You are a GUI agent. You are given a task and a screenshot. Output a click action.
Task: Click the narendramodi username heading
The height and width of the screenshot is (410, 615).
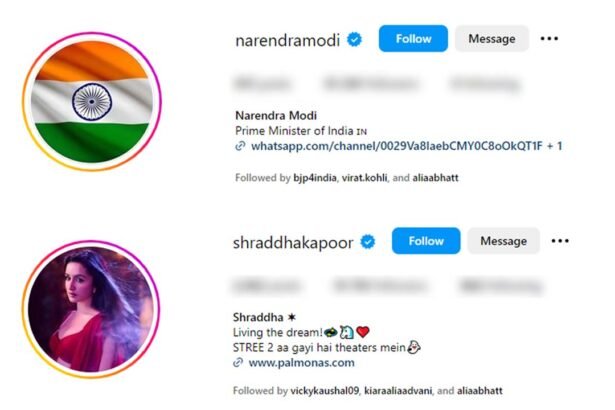tap(287, 40)
